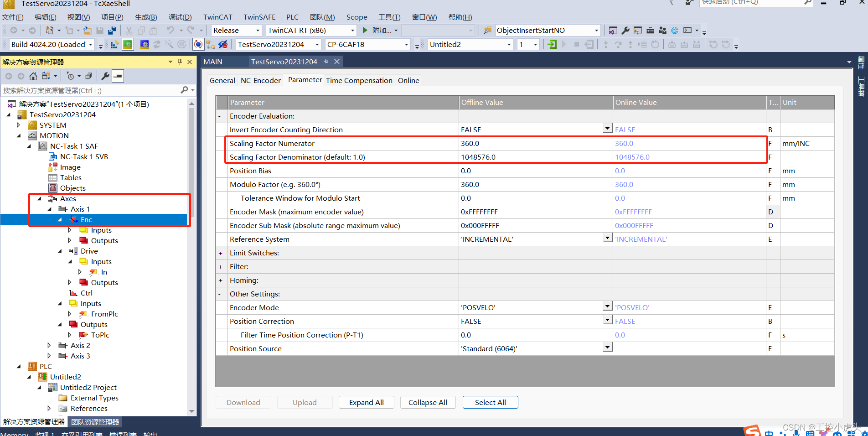
Task: Click Scaling Factor Numerator offline value 360.0
Action: 536,143
